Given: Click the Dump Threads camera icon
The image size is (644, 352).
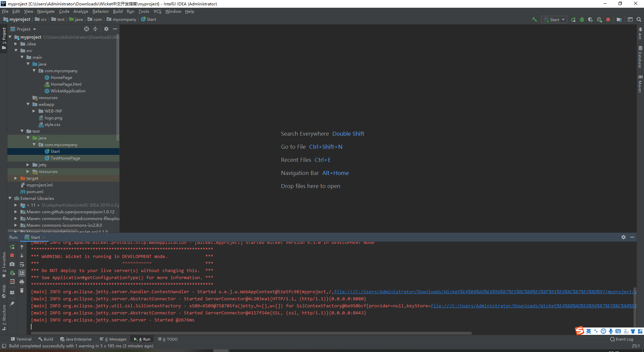Looking at the screenshot, I should (12, 264).
